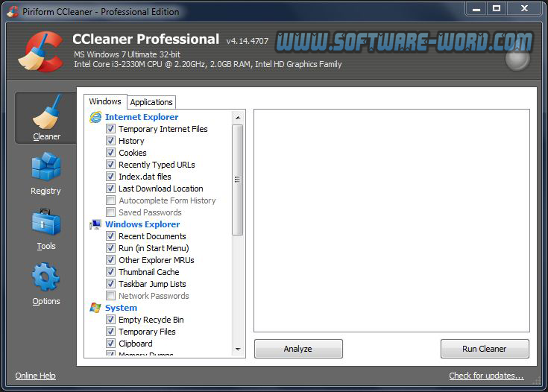The height and width of the screenshot is (392, 548).
Task: Enable Network Passwords checkbox
Action: (x=110, y=296)
